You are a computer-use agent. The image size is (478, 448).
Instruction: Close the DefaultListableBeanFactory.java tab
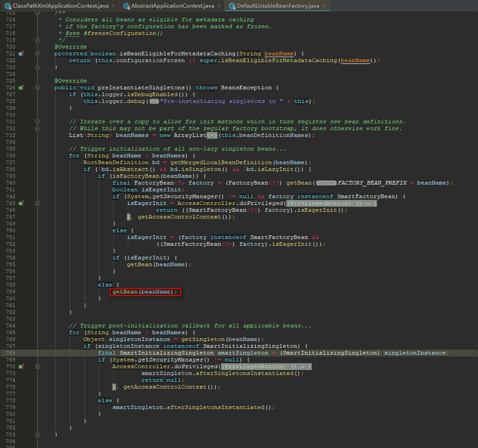coord(324,6)
